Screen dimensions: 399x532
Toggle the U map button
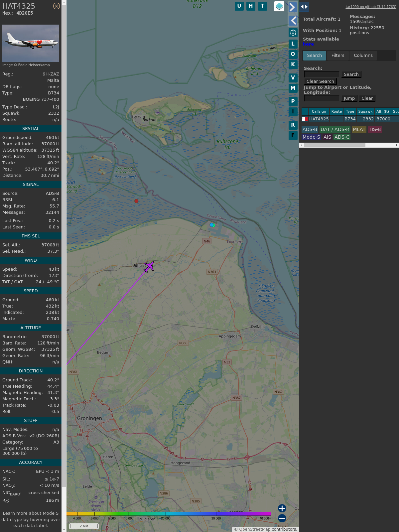(x=239, y=6)
